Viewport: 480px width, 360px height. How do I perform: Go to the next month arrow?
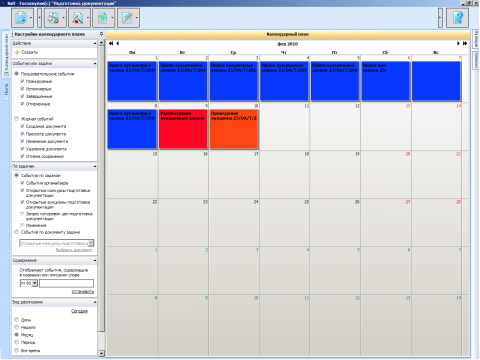click(458, 43)
